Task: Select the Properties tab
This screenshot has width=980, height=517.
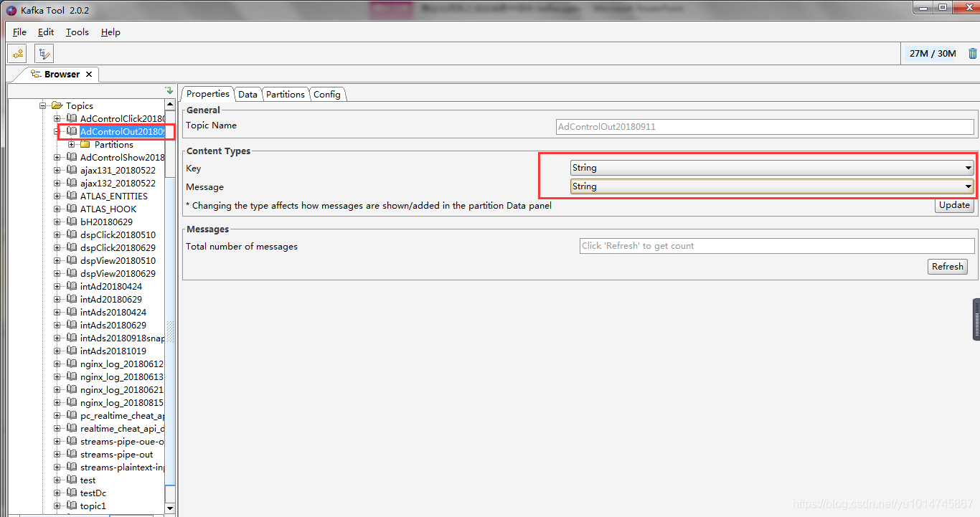Action: point(208,93)
